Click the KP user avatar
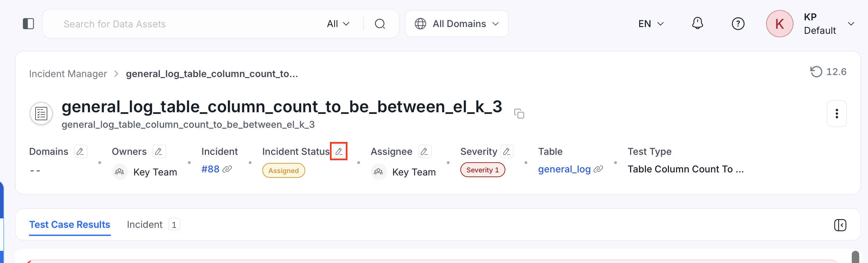The image size is (868, 263). pos(779,24)
